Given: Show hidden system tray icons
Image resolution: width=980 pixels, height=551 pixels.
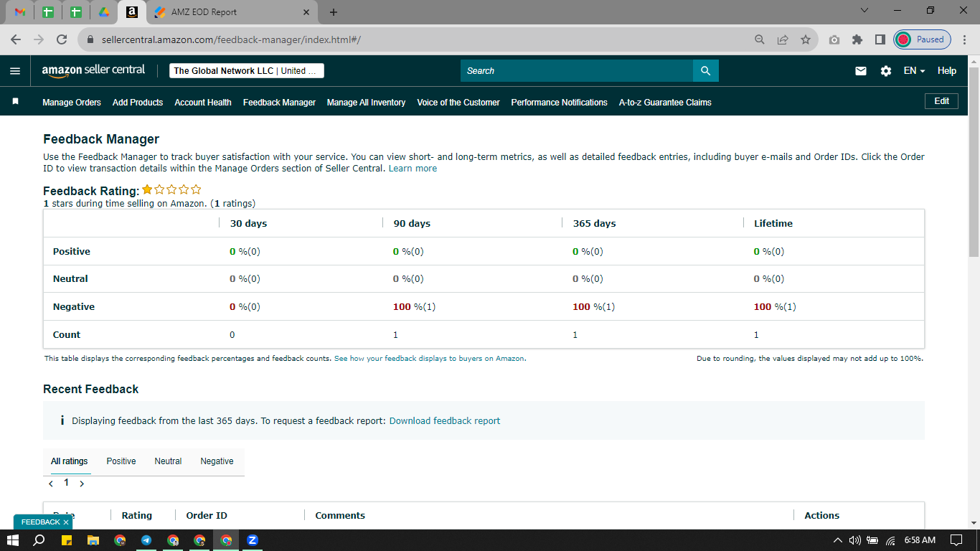Looking at the screenshot, I should (x=837, y=540).
